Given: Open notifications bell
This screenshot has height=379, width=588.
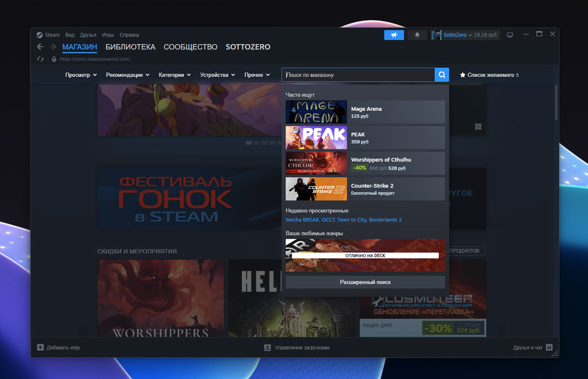Looking at the screenshot, I should (417, 35).
